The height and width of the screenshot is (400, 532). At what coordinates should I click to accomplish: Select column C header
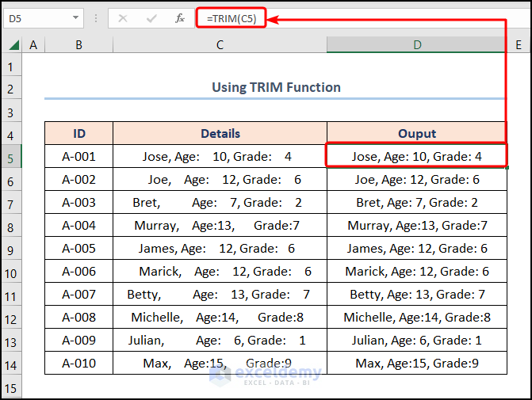[220, 46]
